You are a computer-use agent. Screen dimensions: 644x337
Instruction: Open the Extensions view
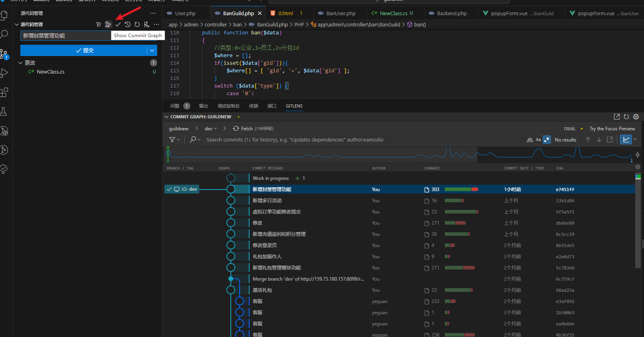(4, 92)
